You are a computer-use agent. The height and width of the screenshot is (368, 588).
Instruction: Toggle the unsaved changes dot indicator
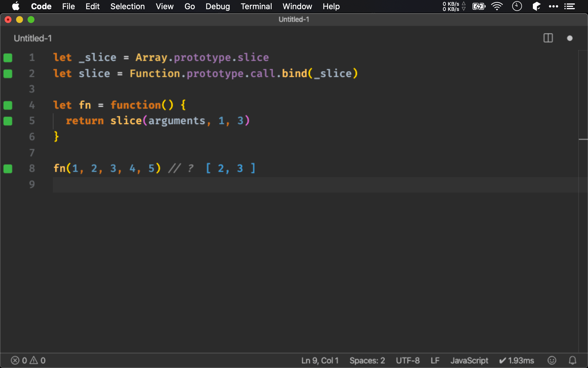[571, 38]
